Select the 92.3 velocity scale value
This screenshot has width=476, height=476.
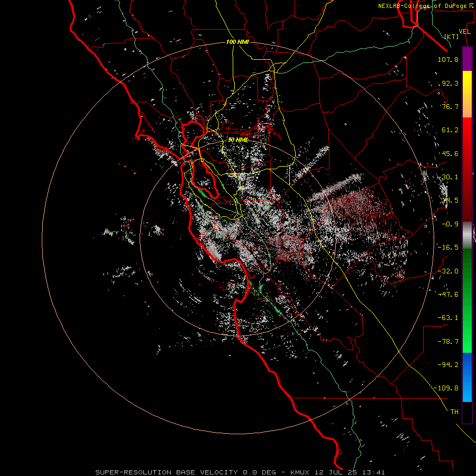tap(450, 83)
